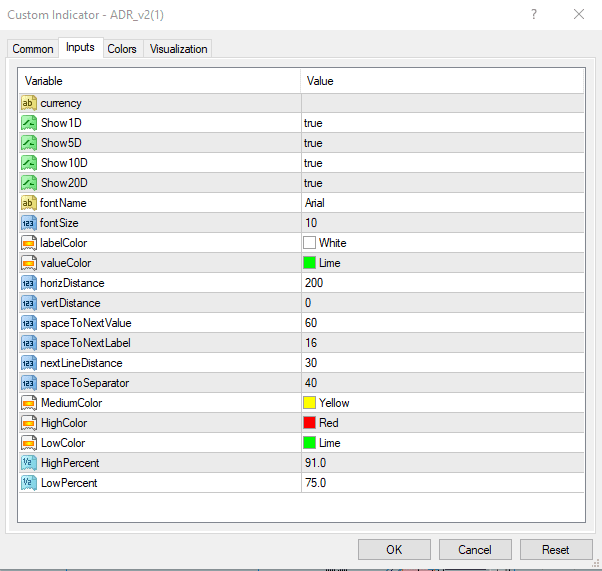Click the double icon beside LowPercent
The width and height of the screenshot is (602, 571).
pos(29,483)
